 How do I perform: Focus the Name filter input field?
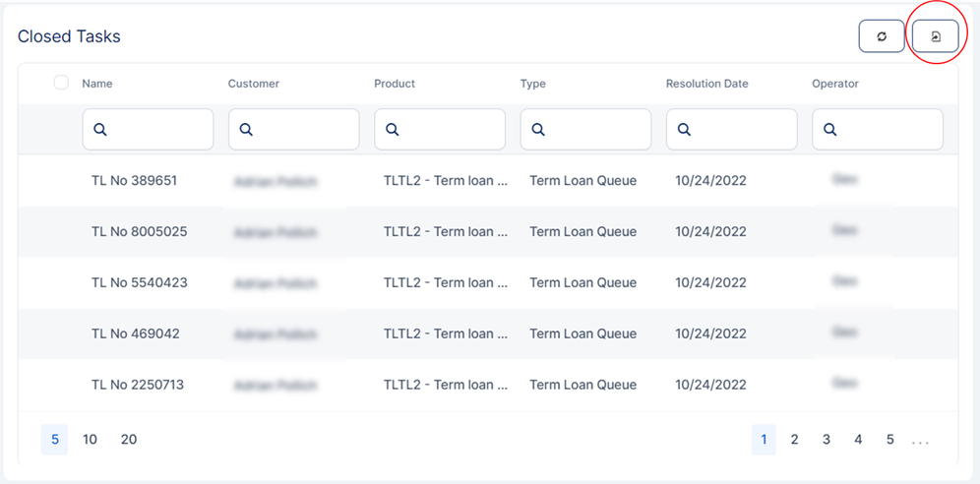pyautogui.click(x=157, y=129)
